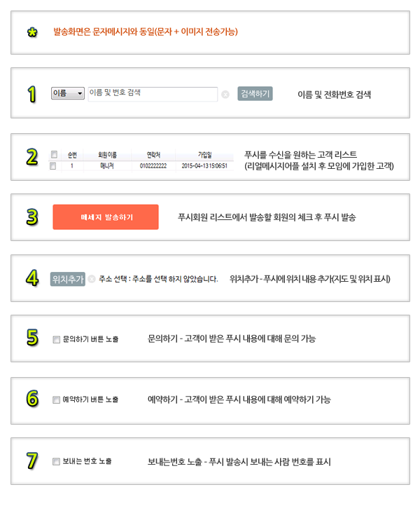This screenshot has height=506, width=420.
Task: Click the 위치추가 button
Action: [68, 279]
